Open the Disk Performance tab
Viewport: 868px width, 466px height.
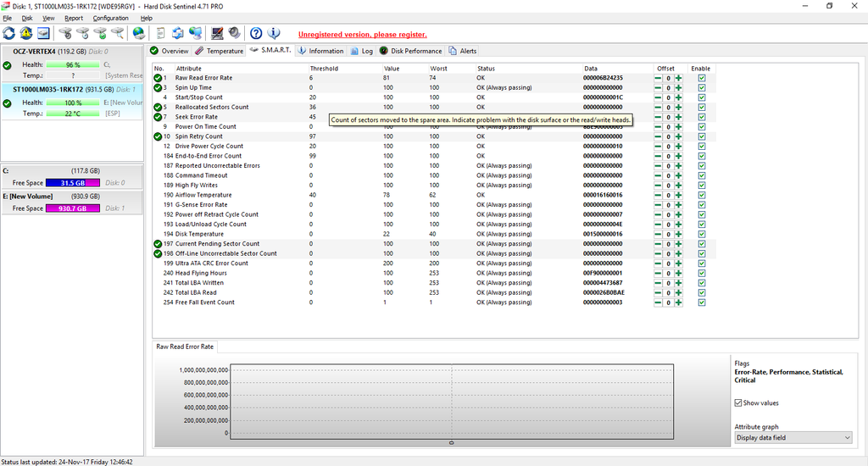(411, 51)
